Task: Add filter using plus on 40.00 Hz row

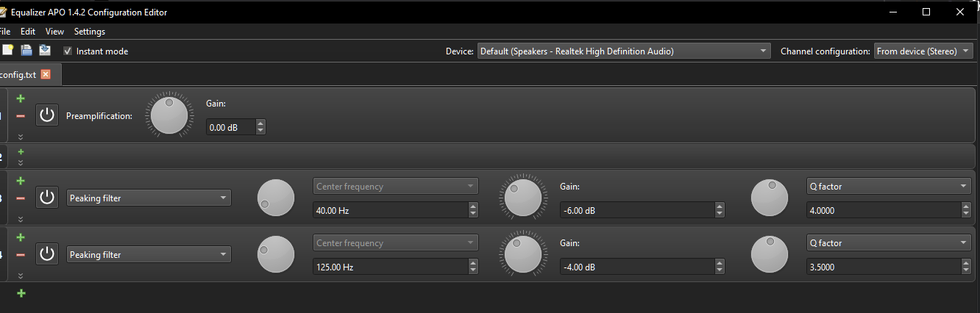Action: (21, 181)
